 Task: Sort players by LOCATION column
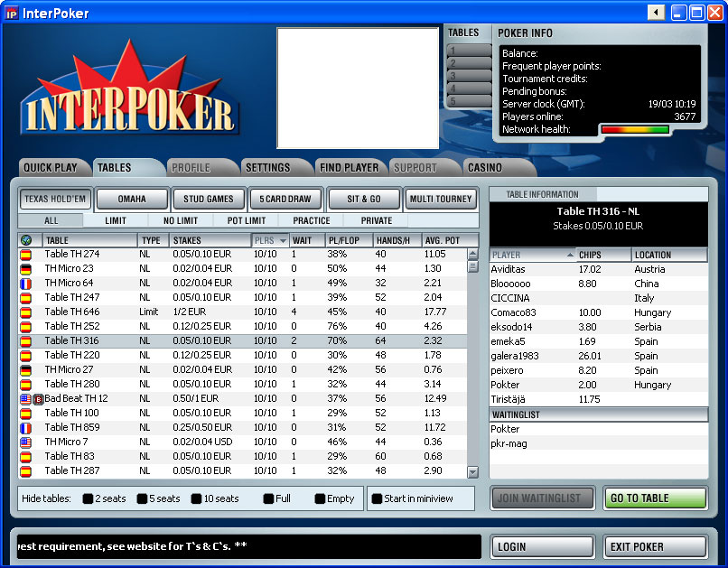(x=669, y=255)
